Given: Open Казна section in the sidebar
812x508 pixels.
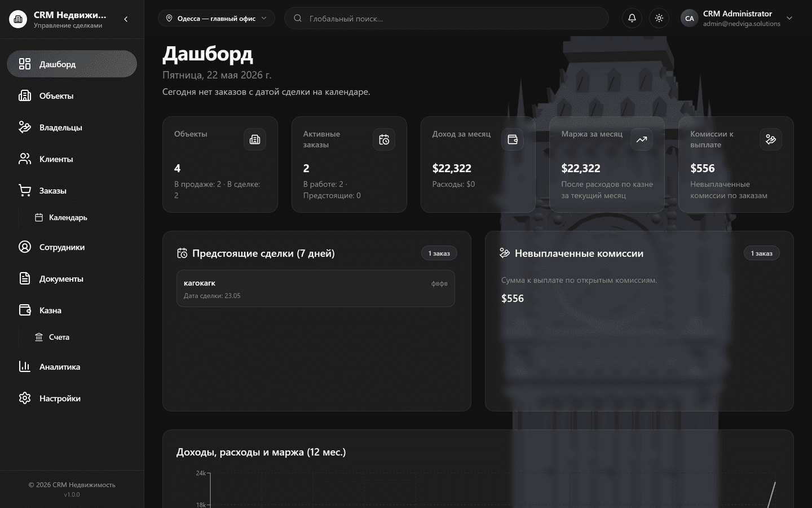Looking at the screenshot, I should 72,310.
